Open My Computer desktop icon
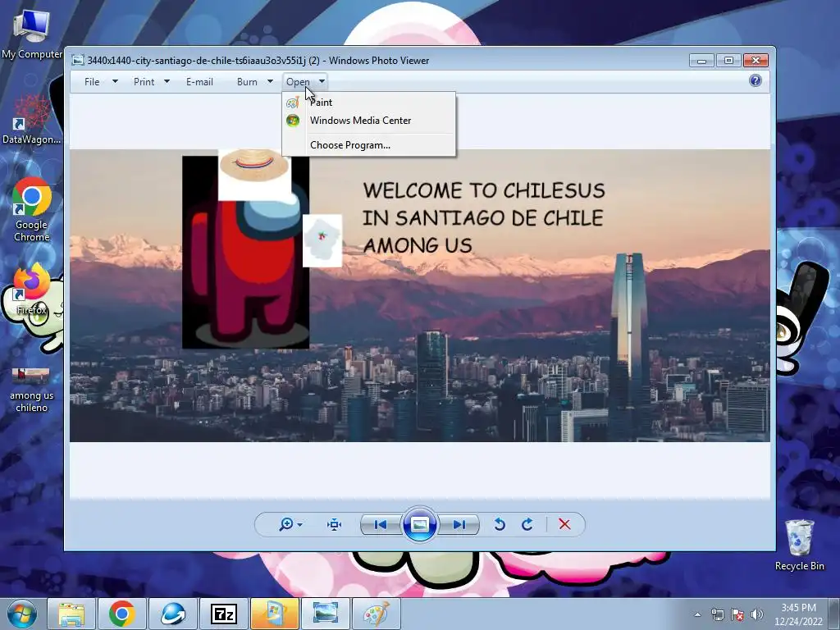This screenshot has width=840, height=630. [x=32, y=34]
